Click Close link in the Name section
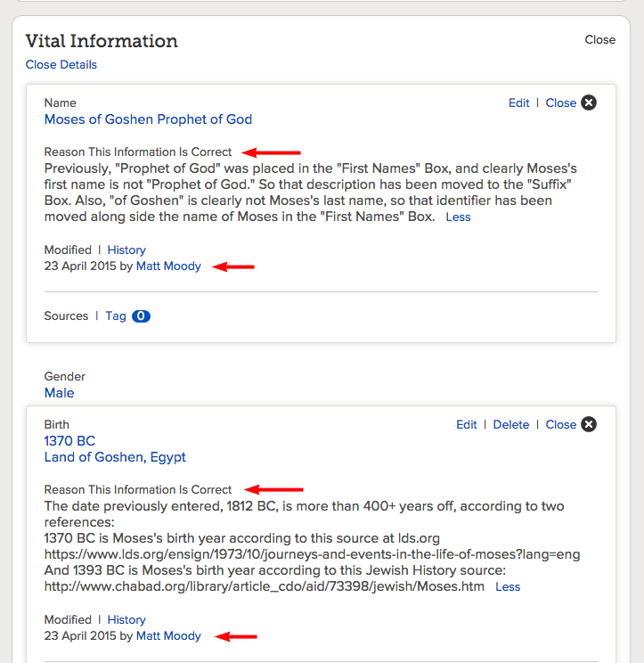Screen dimensions: 644x663 (561, 102)
